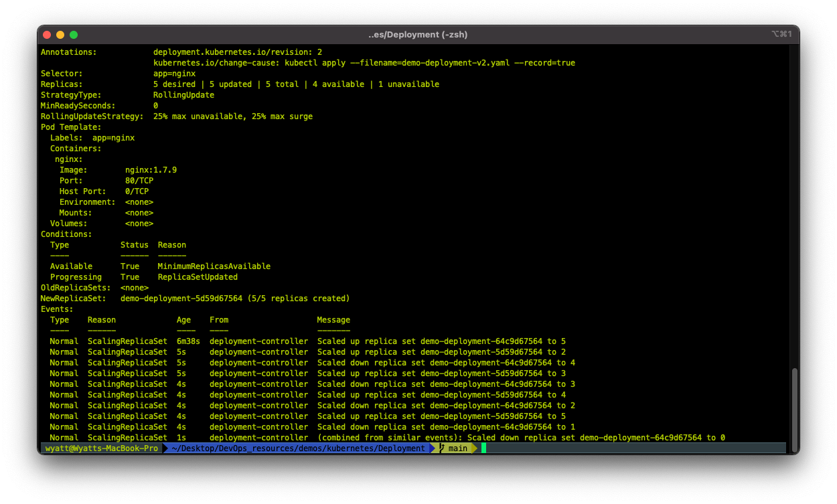Click '25% max unavailable, 25% max surge' text
Viewport: 837px width, 504px height.
tap(233, 116)
